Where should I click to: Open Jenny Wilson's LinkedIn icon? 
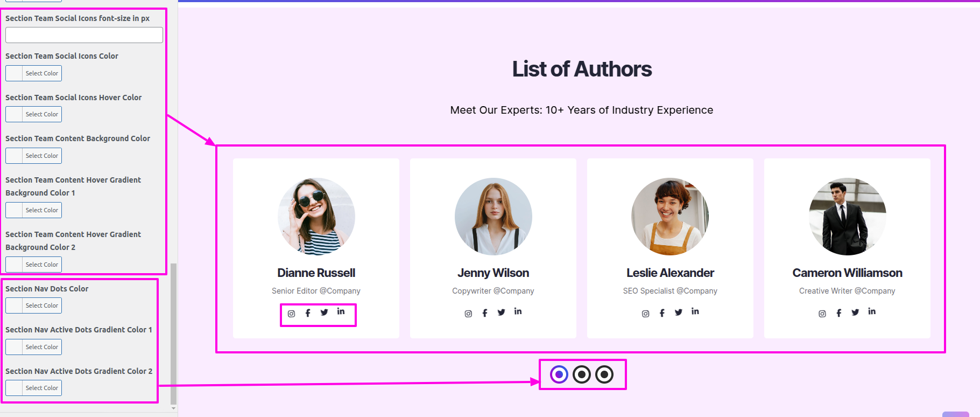[518, 311]
